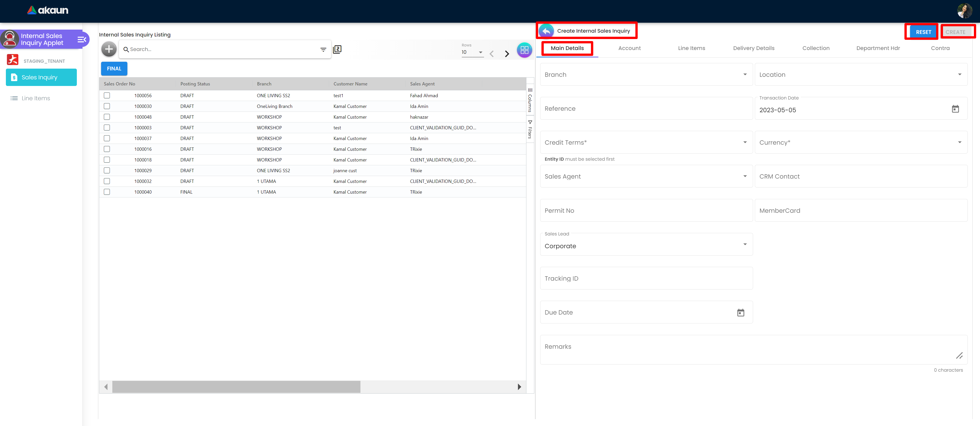This screenshot has width=980, height=426.
Task: Check the box for order 1000056
Action: tap(107, 95)
